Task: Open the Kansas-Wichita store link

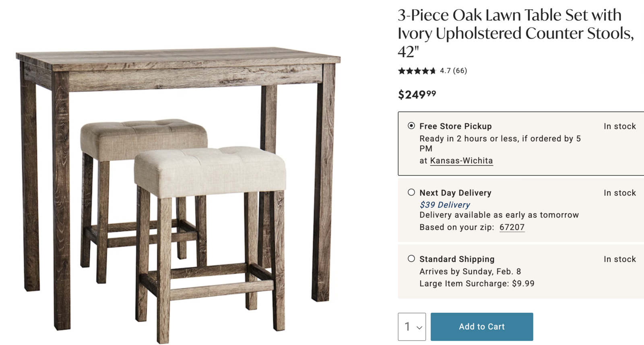Action: [x=461, y=161]
